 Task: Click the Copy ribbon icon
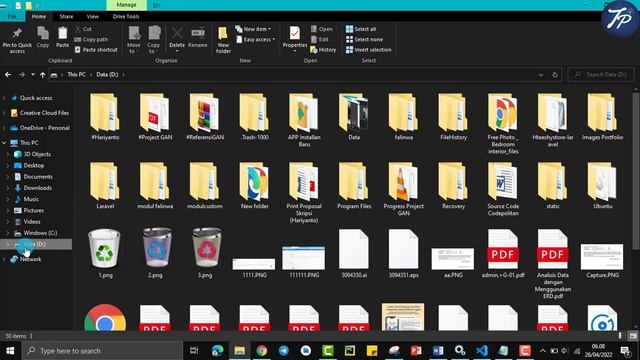click(x=43, y=37)
